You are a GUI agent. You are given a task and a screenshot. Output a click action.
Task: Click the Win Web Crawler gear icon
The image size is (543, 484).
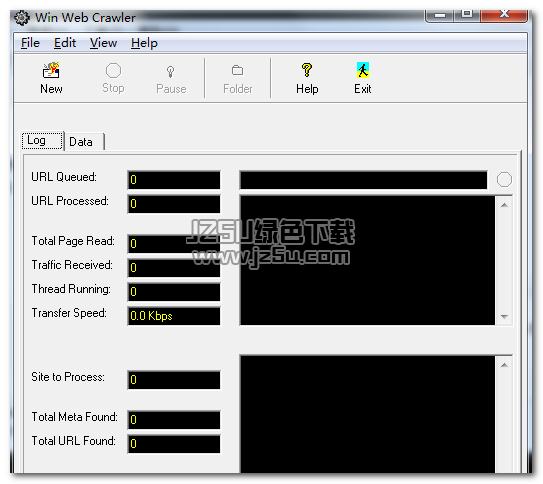point(22,18)
